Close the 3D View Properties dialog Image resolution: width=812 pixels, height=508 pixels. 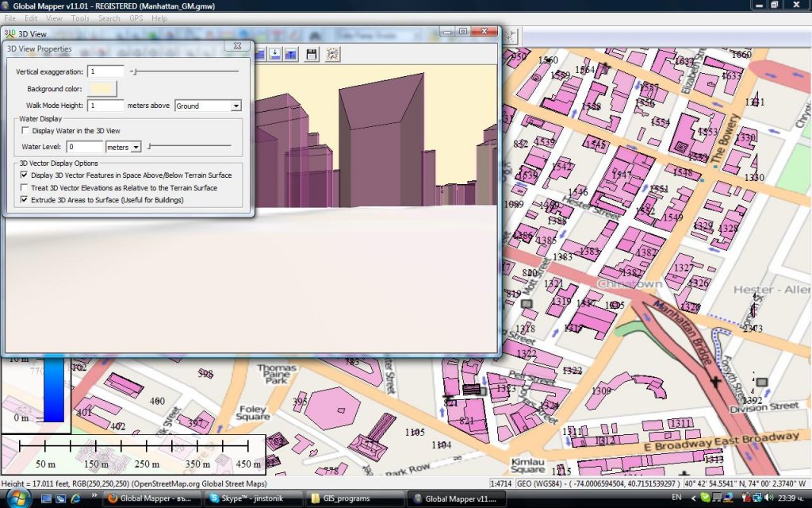(236, 46)
